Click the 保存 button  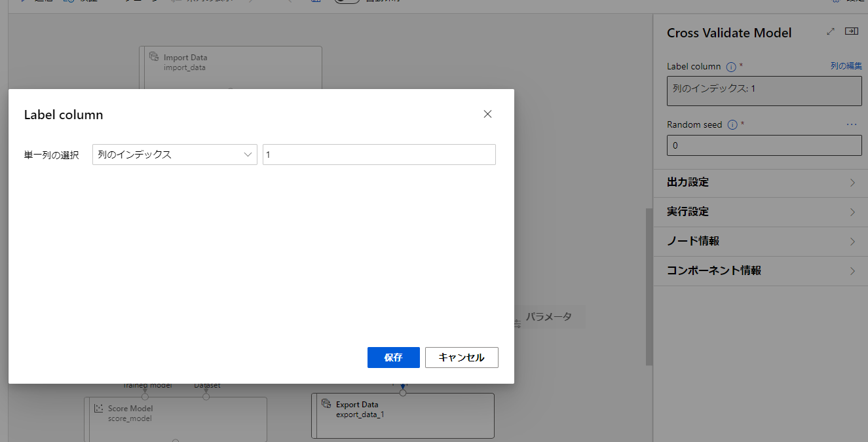(x=394, y=358)
